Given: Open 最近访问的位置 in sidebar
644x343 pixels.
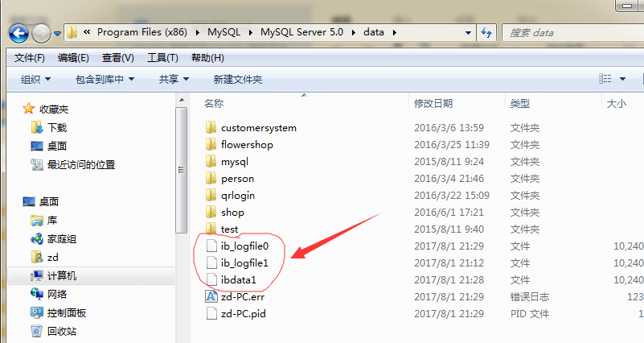Looking at the screenshot, I should (x=81, y=165).
